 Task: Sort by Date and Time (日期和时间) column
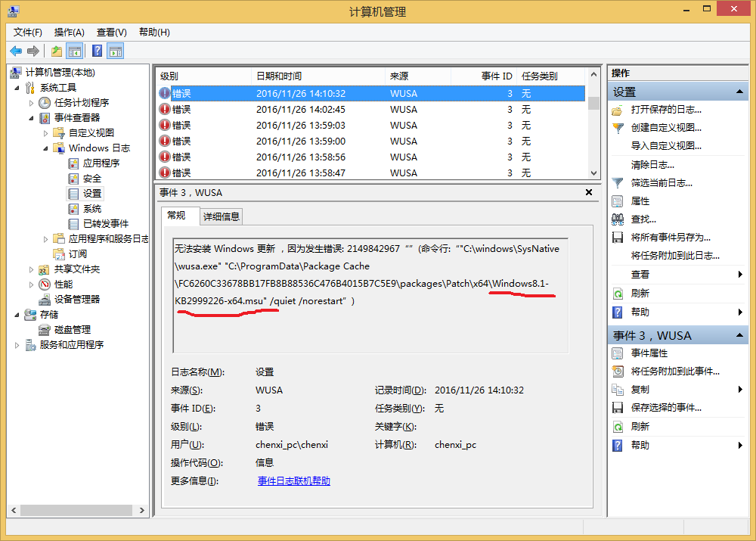pyautogui.click(x=318, y=76)
